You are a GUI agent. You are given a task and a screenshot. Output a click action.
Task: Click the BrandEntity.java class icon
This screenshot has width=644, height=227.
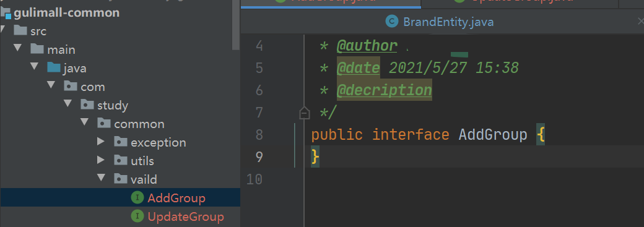pos(392,22)
